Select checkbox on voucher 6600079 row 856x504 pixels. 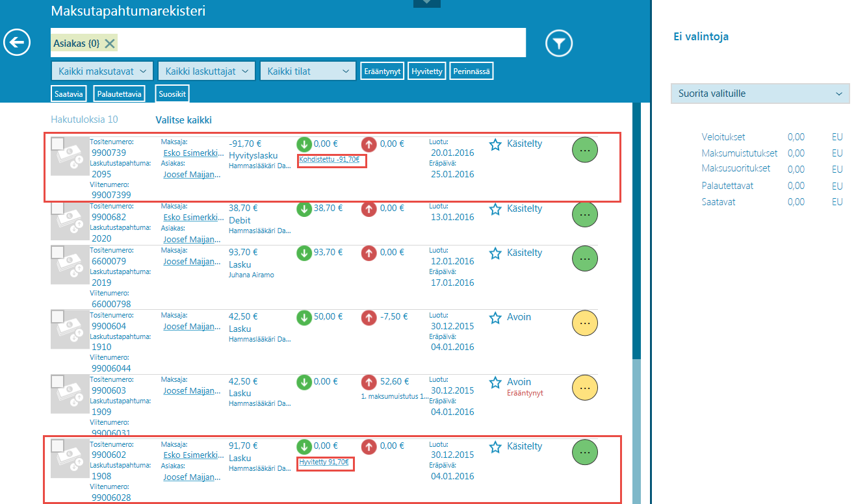[x=57, y=252]
